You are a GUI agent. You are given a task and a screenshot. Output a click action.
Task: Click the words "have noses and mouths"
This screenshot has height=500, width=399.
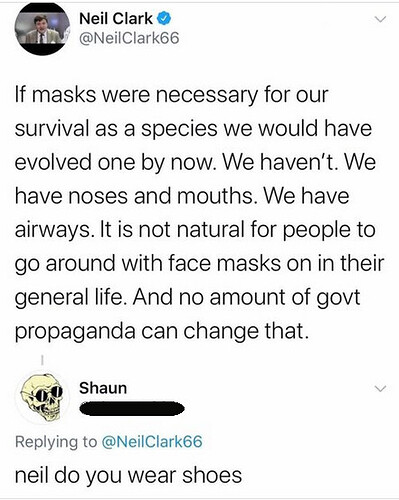134,196
